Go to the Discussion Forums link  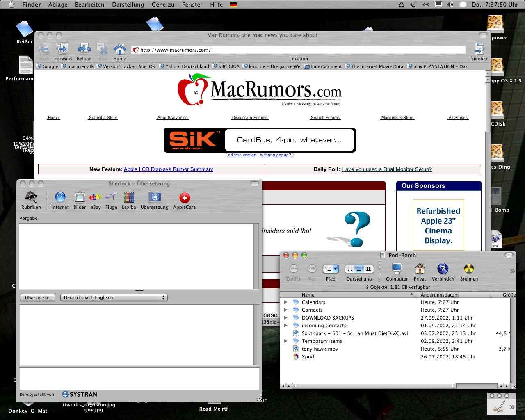(x=249, y=118)
